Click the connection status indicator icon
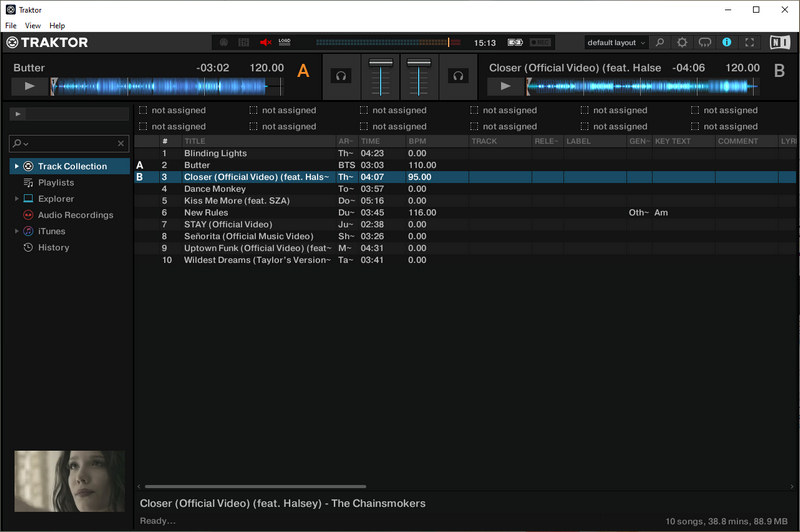 coord(223,42)
